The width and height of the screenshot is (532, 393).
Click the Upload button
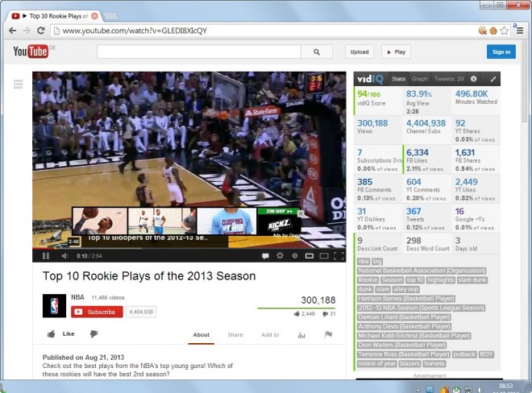[360, 52]
